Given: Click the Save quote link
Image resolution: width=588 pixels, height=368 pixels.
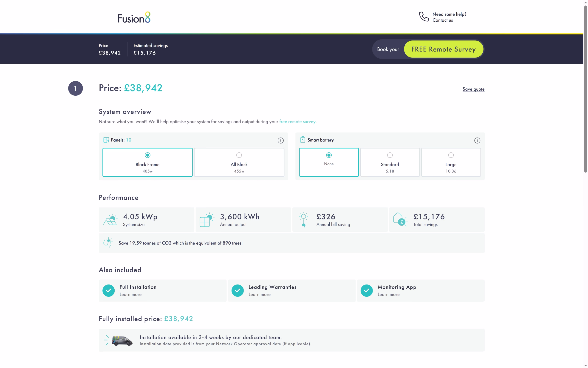Looking at the screenshot, I should (x=473, y=89).
